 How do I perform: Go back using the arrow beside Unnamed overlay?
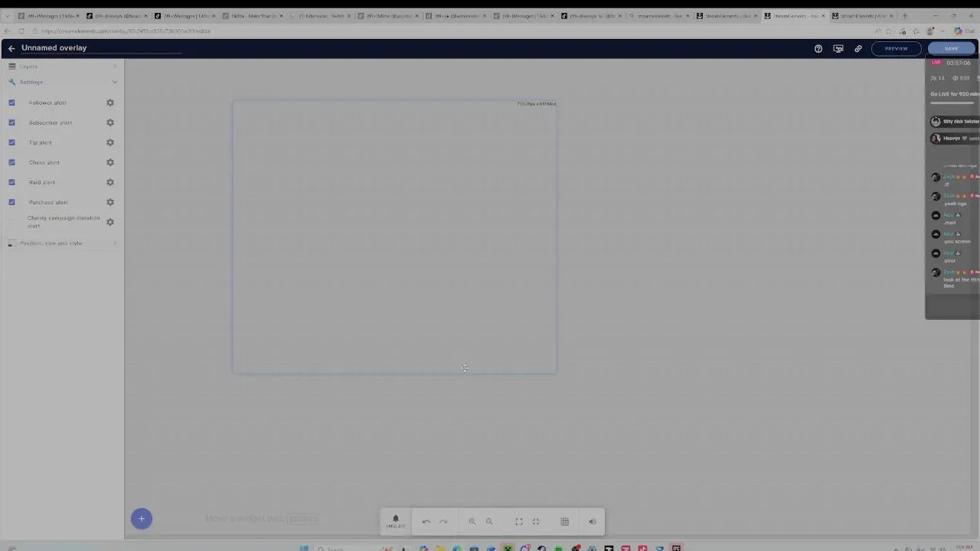click(11, 48)
